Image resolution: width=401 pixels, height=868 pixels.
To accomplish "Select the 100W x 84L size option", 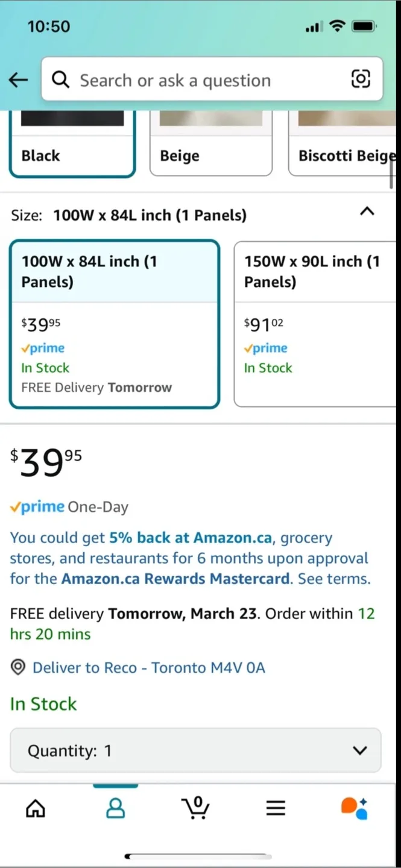I will coord(114,324).
